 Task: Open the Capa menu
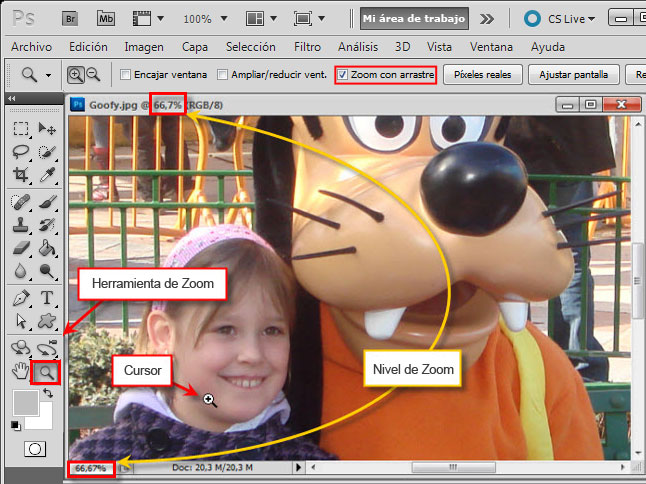(194, 47)
